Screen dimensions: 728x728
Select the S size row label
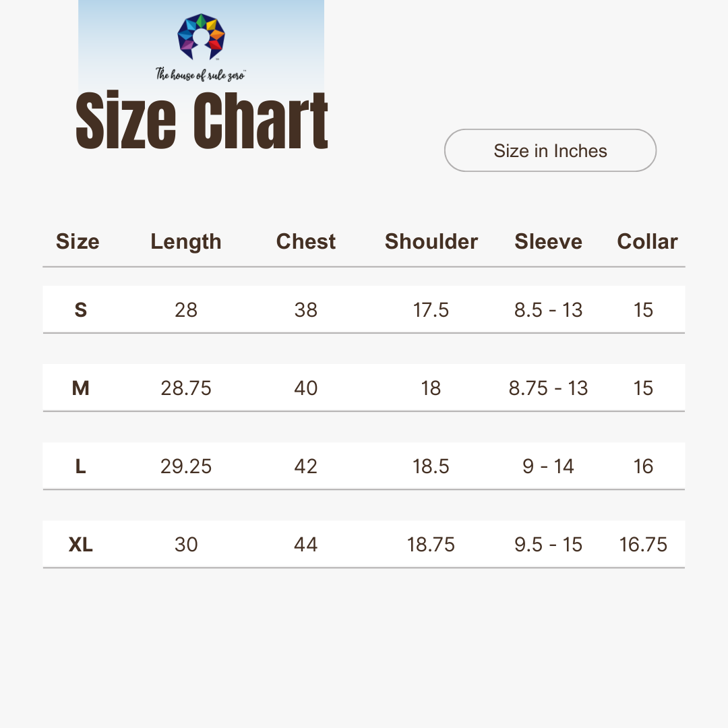pyautogui.click(x=81, y=309)
